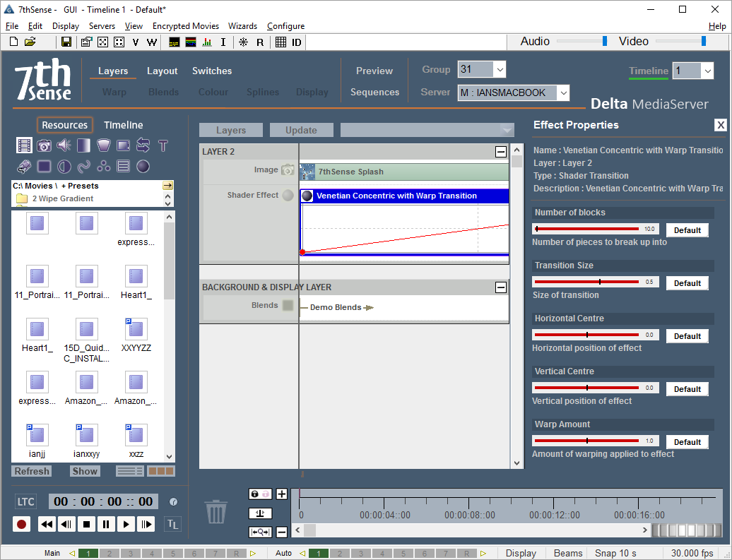The height and width of the screenshot is (560, 732).
Task: Click the Refresh button
Action: (32, 471)
